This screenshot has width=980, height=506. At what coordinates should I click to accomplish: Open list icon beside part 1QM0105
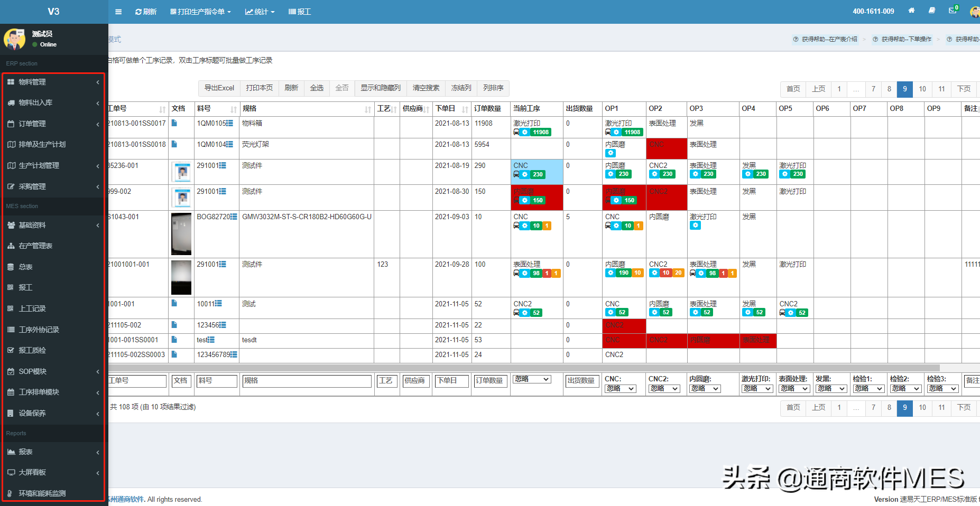230,123
